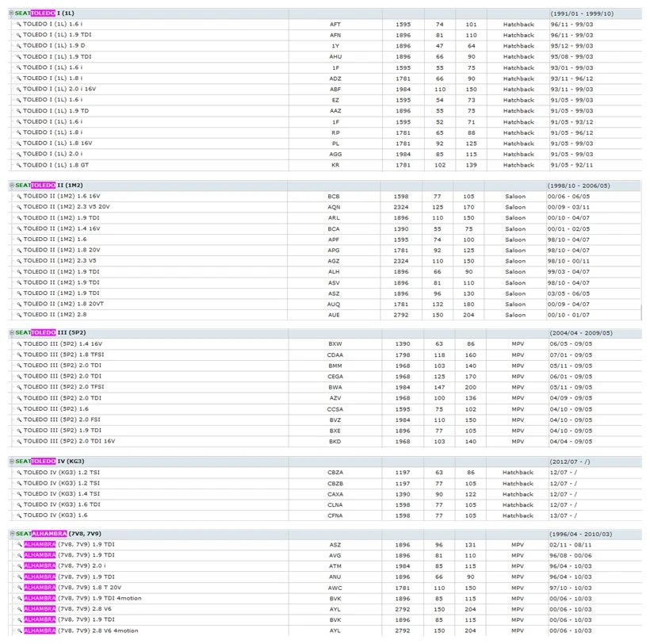Click date 13/07 - / in TOLEDO IV 1.6 row
650x644 pixels.
point(563,516)
